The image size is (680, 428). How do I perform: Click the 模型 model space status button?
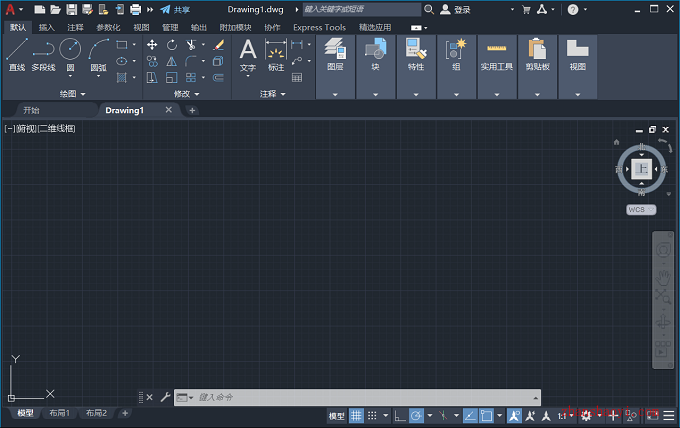click(x=337, y=416)
